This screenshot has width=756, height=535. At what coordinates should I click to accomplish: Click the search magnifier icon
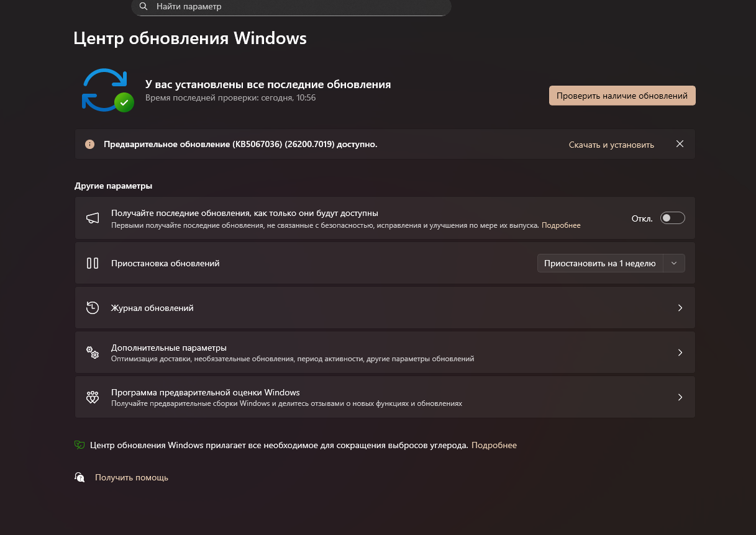point(143,6)
